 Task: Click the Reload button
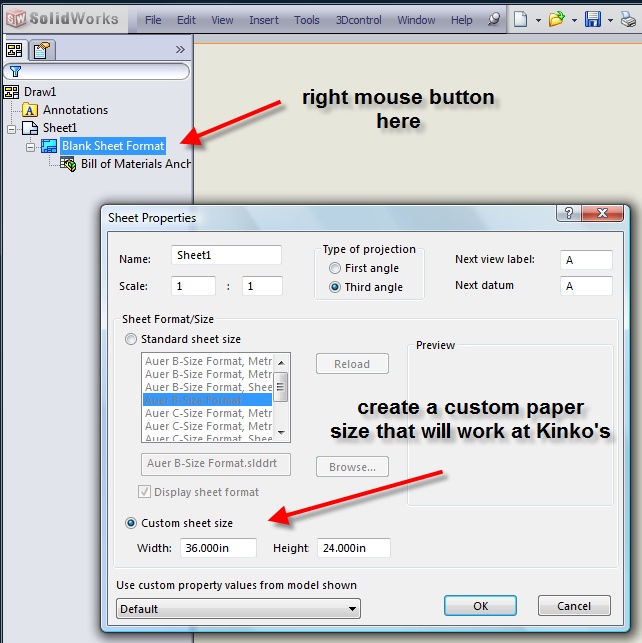[x=352, y=364]
